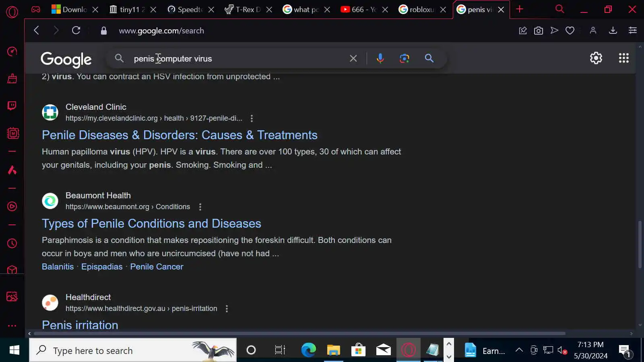The height and width of the screenshot is (362, 644).
Task: Switch to the tiny11 tab
Action: (x=127, y=9)
